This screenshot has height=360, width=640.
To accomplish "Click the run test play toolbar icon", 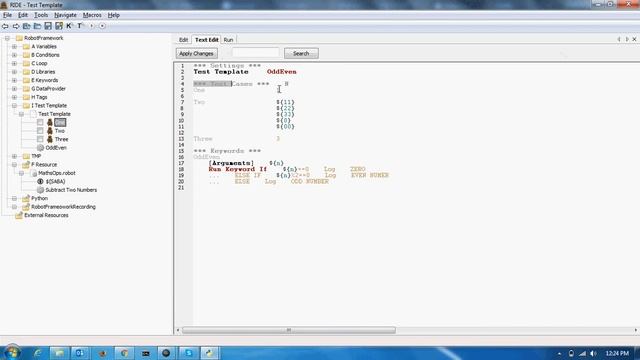I will click(x=92, y=26).
